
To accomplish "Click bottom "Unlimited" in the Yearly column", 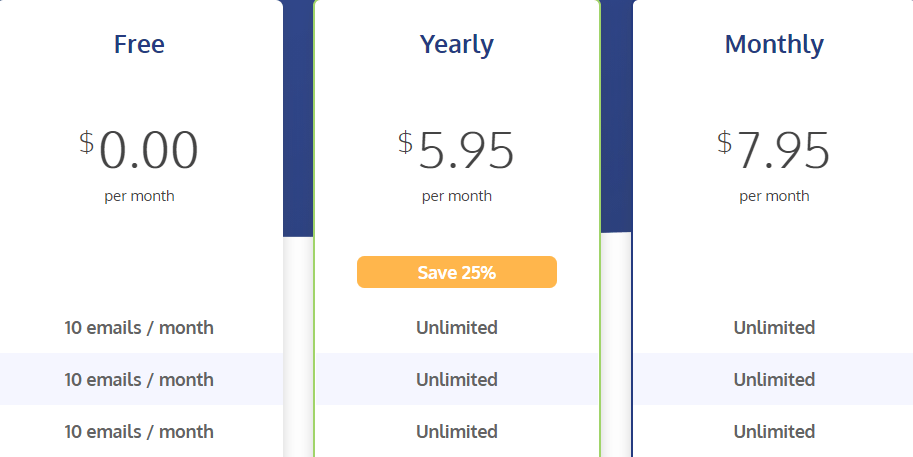I will pos(456,431).
